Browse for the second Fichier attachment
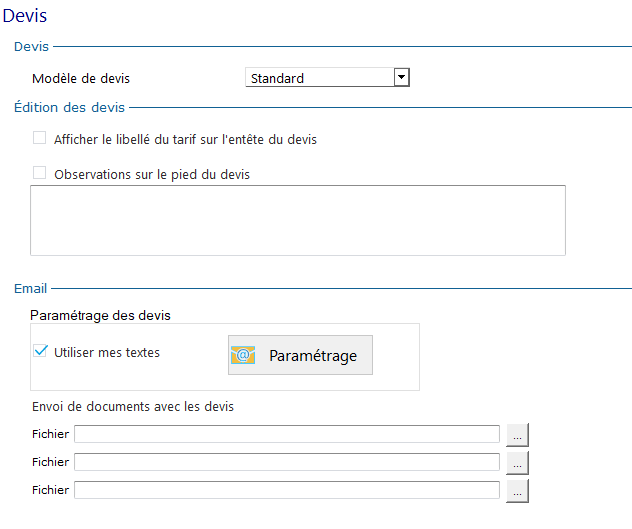This screenshot has height=529, width=632. coord(518,462)
